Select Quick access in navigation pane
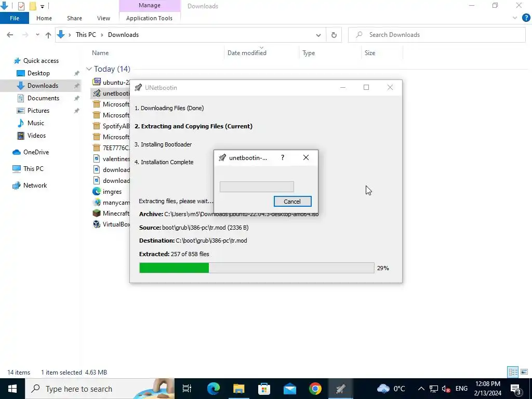 pos(41,61)
